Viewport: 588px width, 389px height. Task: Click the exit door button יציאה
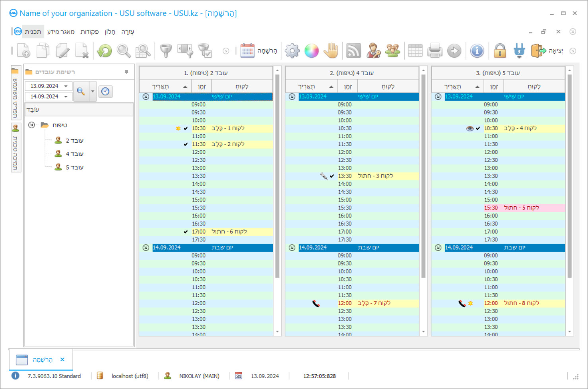pos(547,51)
